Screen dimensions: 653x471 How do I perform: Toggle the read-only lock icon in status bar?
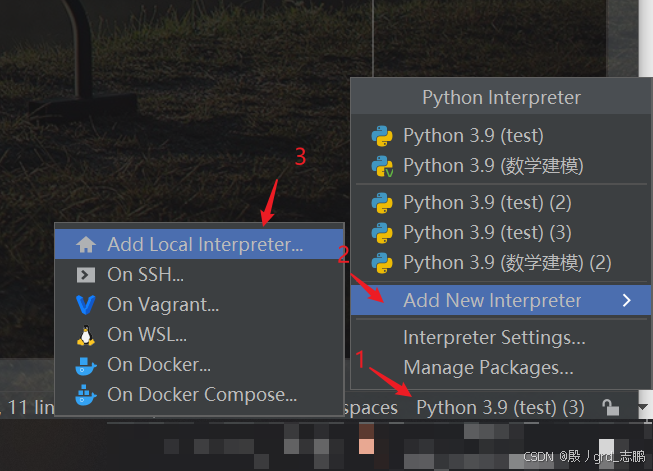pyautogui.click(x=610, y=407)
